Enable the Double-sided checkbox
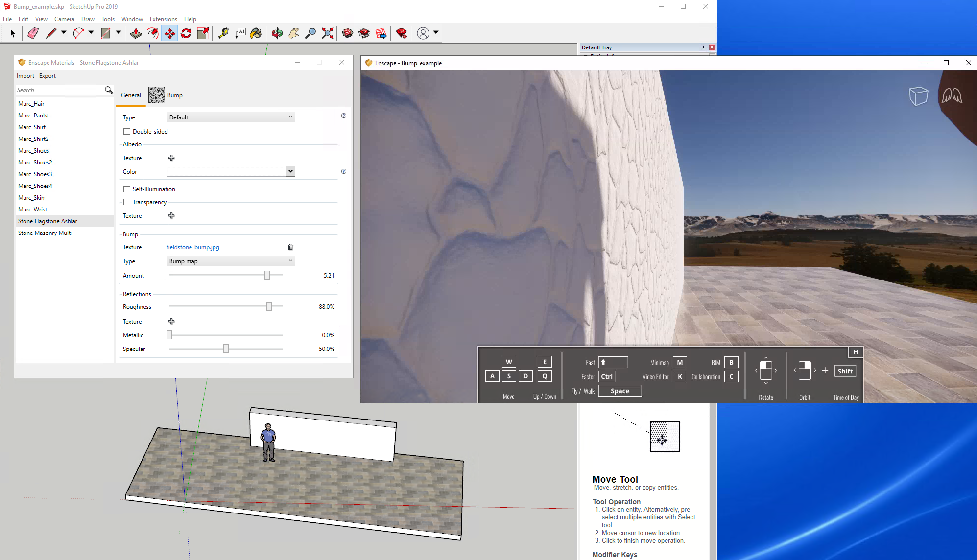The height and width of the screenshot is (560, 977). pyautogui.click(x=127, y=132)
